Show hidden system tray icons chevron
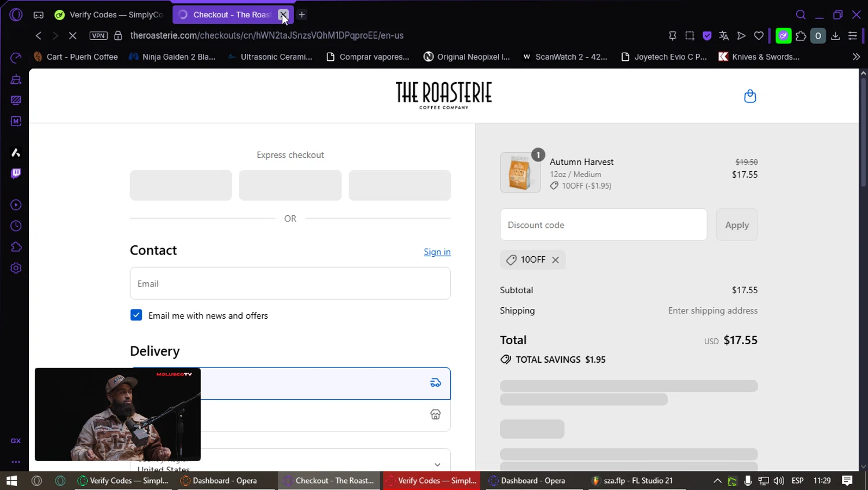 click(x=717, y=481)
